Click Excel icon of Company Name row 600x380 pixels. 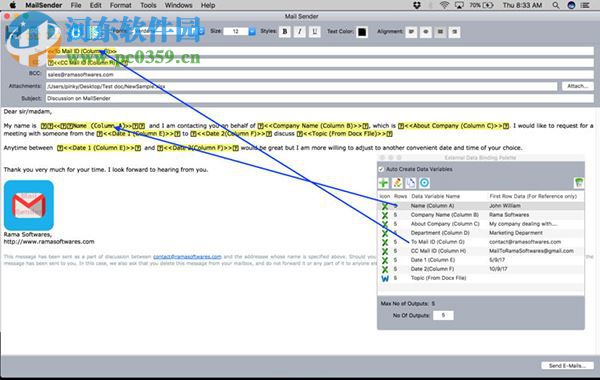click(x=385, y=215)
